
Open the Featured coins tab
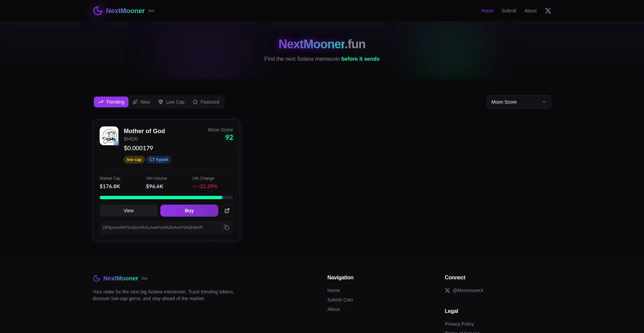pyautogui.click(x=206, y=102)
